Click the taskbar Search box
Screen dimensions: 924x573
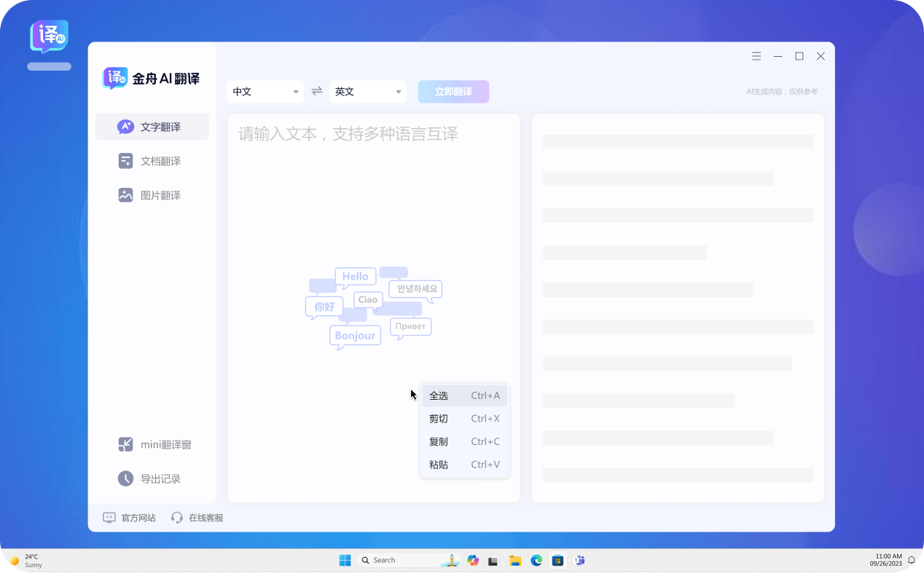(x=397, y=560)
